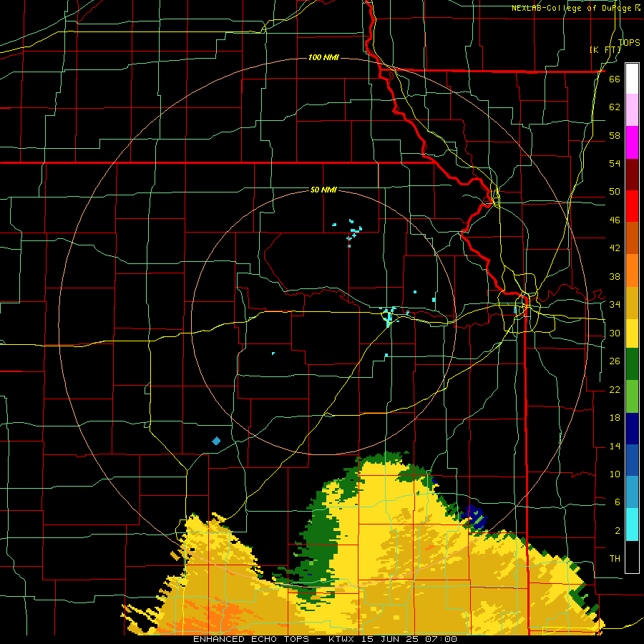Select the light green legend swatch

[632, 396]
